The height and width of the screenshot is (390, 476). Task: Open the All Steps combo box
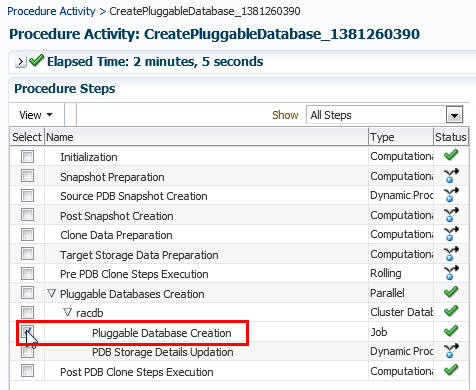click(x=385, y=115)
